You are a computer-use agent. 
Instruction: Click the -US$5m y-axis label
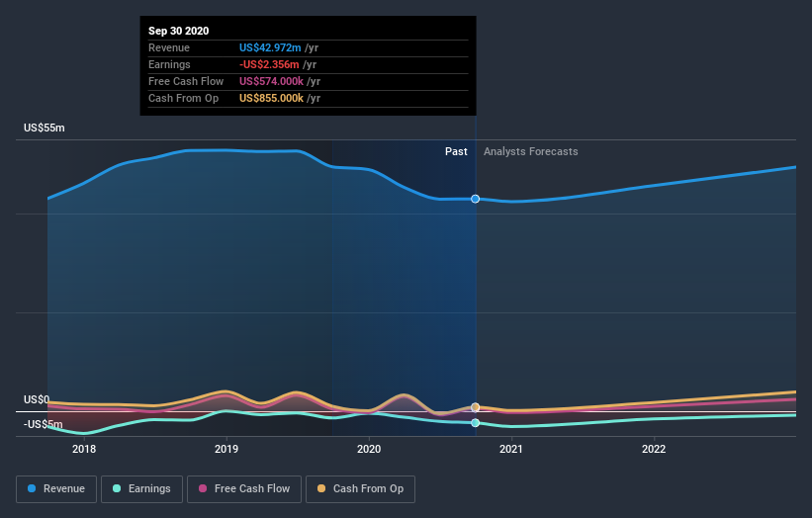[43, 424]
